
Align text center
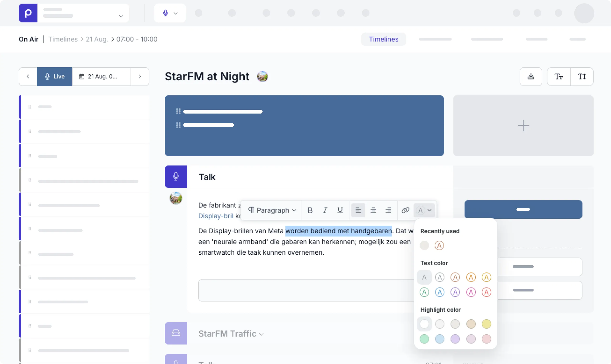[x=373, y=210]
